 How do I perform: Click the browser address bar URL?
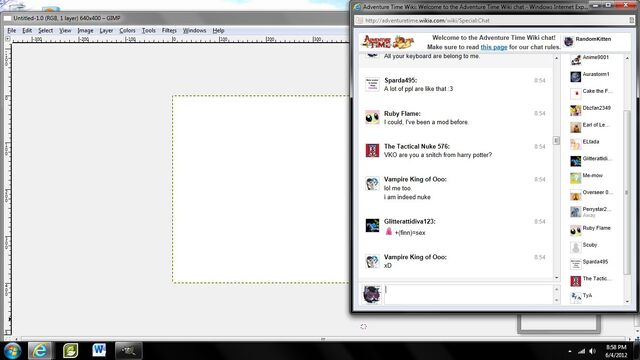pos(427,20)
